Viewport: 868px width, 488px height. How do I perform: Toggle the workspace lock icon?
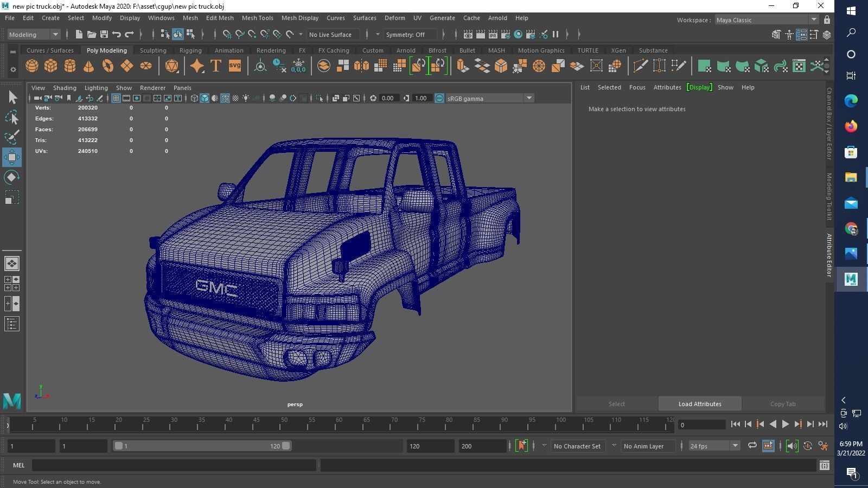tap(827, 20)
